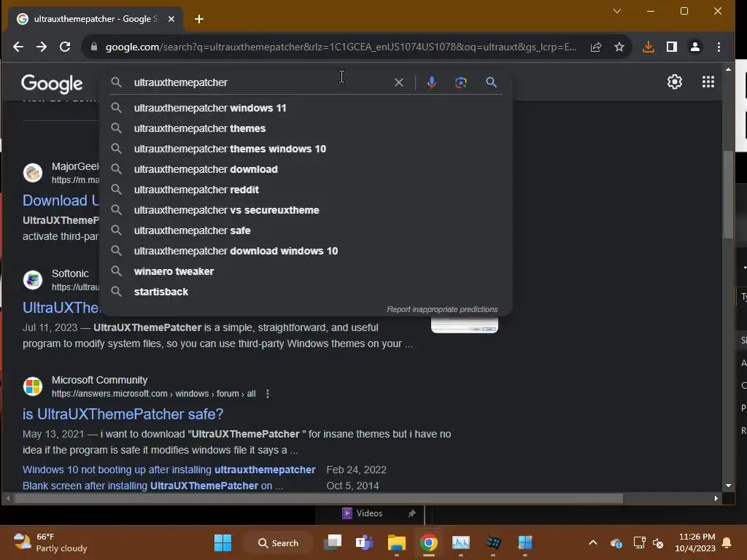Screen dimensions: 747x560
Task: Click Microsoft Community site icon
Action: (x=33, y=386)
